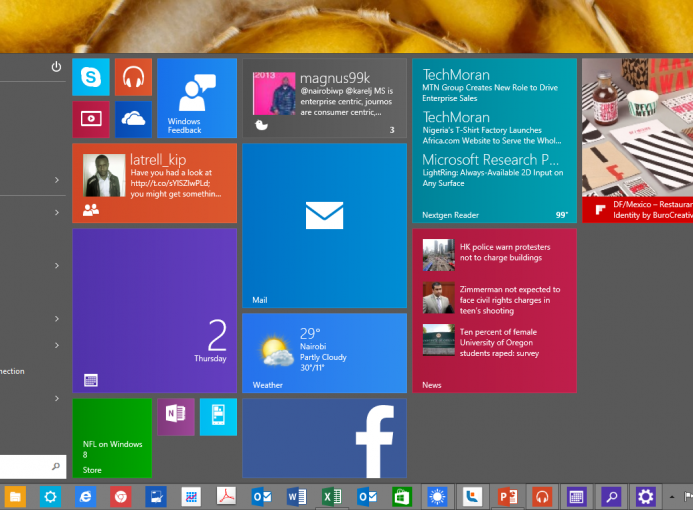Open Adobe Reader from the taskbar
The height and width of the screenshot is (510, 693).
click(x=226, y=496)
